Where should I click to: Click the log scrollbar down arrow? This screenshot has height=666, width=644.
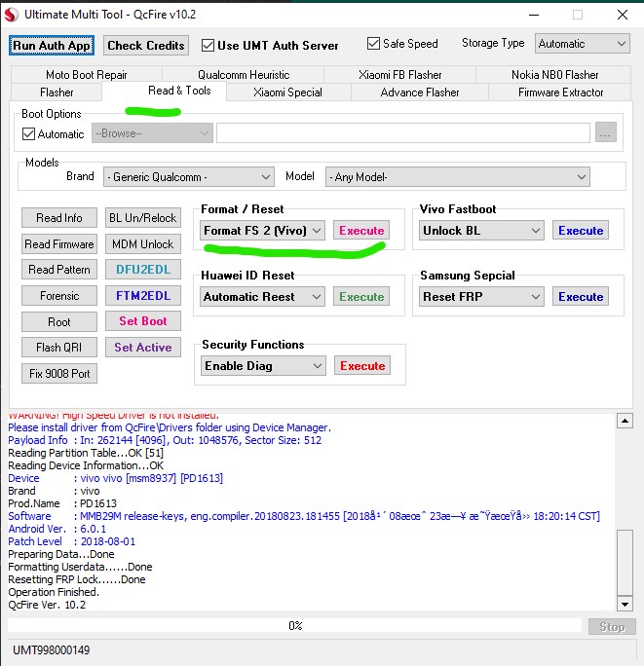coord(625,604)
